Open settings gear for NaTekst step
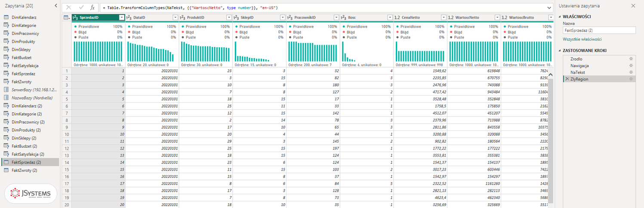 click(631, 72)
